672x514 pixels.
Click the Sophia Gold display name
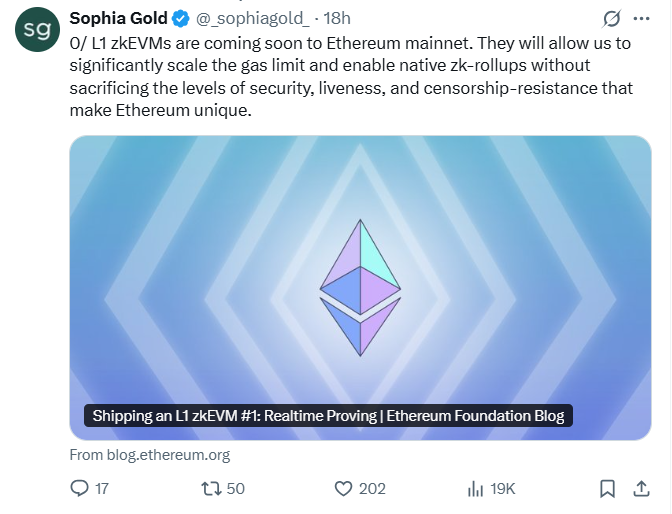tap(118, 19)
